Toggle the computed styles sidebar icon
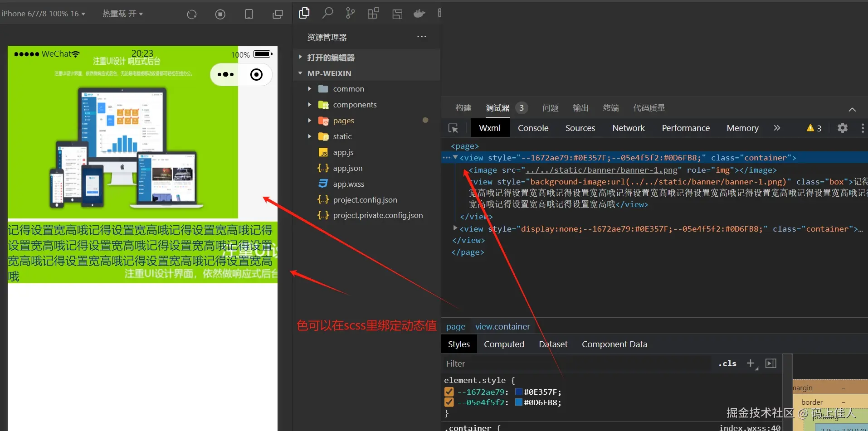The height and width of the screenshot is (431, 868). [x=771, y=363]
